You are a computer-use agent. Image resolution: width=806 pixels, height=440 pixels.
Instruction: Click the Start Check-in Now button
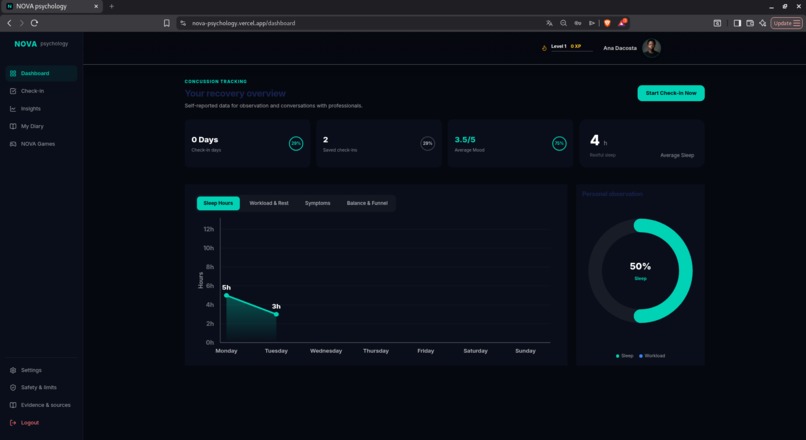point(671,93)
